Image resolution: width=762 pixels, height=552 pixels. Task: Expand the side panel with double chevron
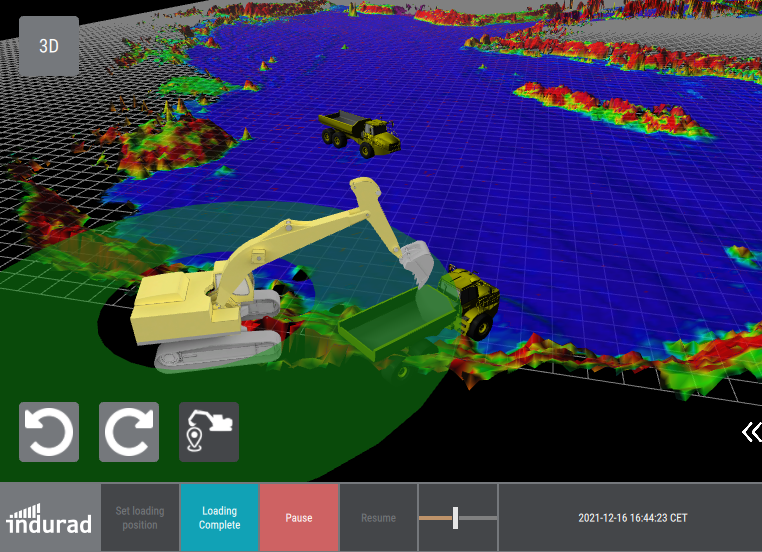[x=751, y=431]
